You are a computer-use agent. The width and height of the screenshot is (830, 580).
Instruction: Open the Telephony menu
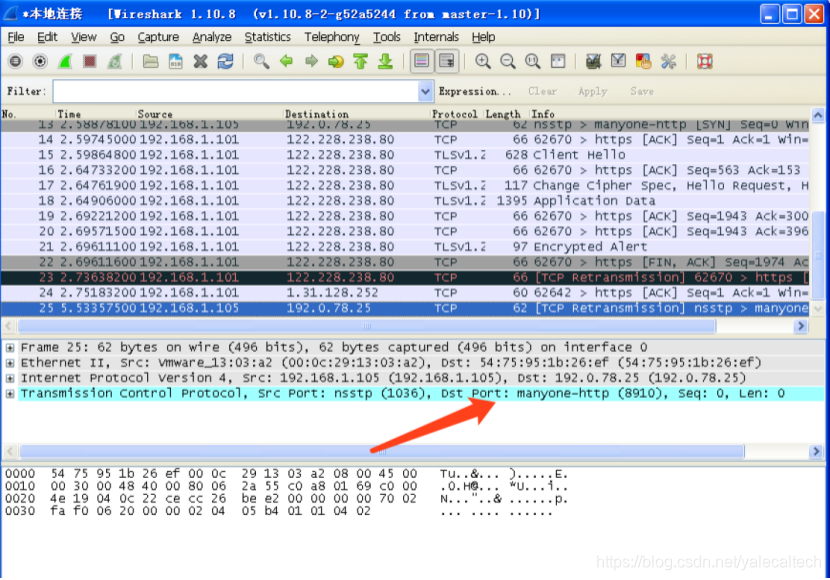(x=332, y=37)
